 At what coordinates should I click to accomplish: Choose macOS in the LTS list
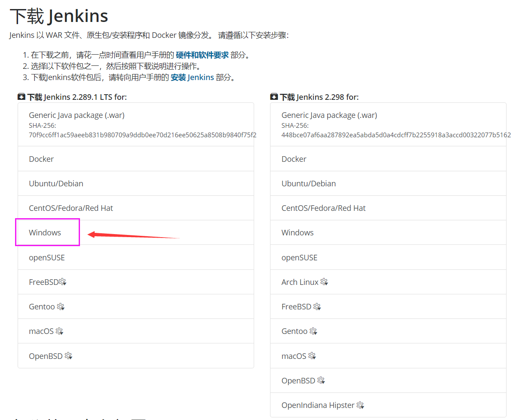(x=136, y=331)
